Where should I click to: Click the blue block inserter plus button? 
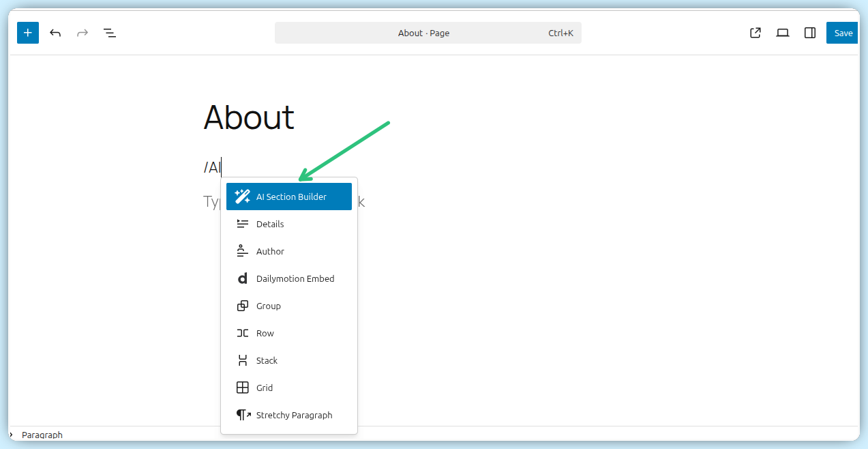point(28,33)
